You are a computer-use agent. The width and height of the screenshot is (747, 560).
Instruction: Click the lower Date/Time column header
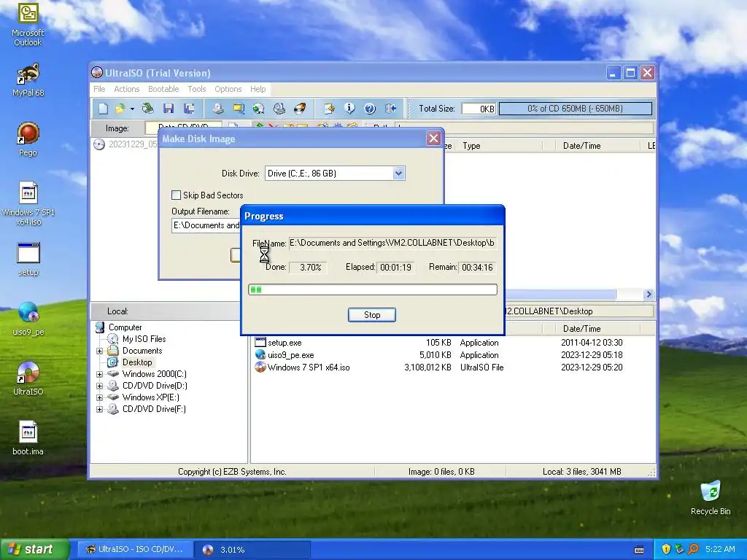point(581,329)
